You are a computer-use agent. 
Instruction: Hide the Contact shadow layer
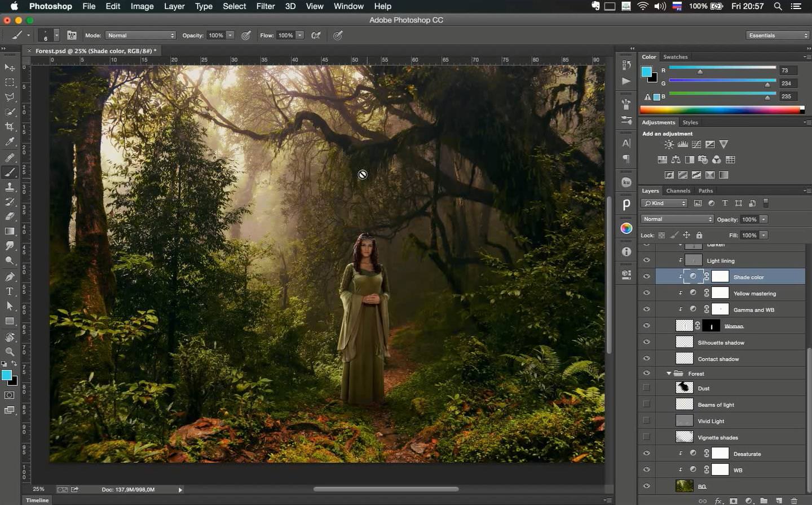coord(647,358)
